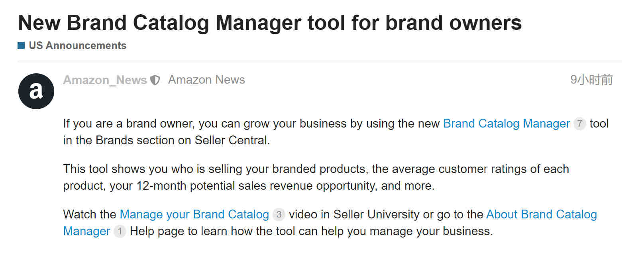Click the Amazon News full name label
Screen dimensions: 644x273
[206, 80]
